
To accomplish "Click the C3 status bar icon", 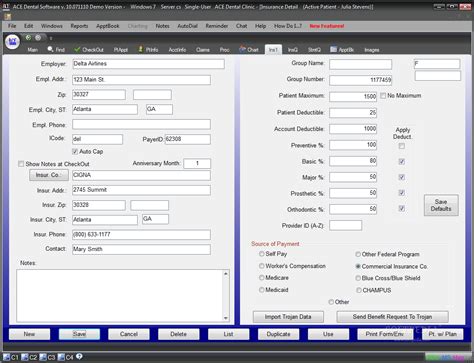I will [x=43, y=357].
